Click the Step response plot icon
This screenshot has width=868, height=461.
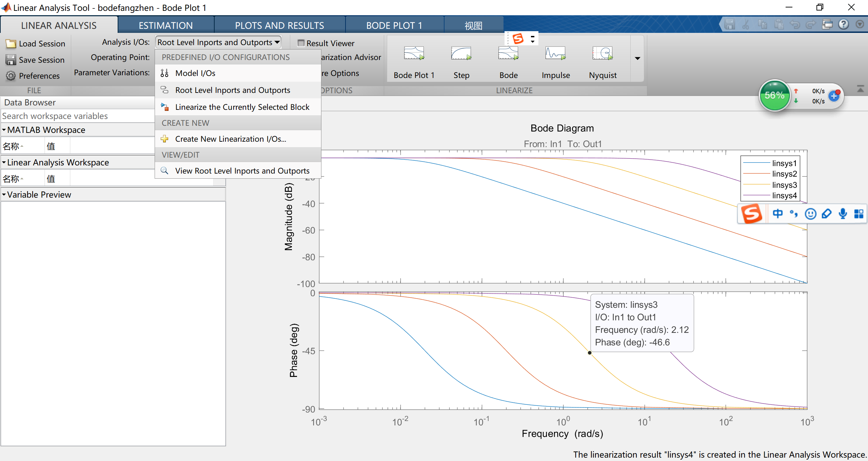461,54
